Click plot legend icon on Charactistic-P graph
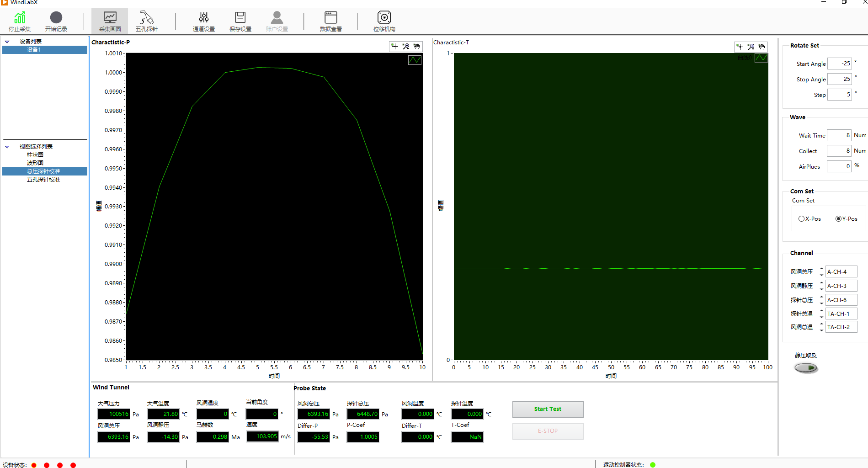Screen dimensions: 868x468 (x=415, y=60)
